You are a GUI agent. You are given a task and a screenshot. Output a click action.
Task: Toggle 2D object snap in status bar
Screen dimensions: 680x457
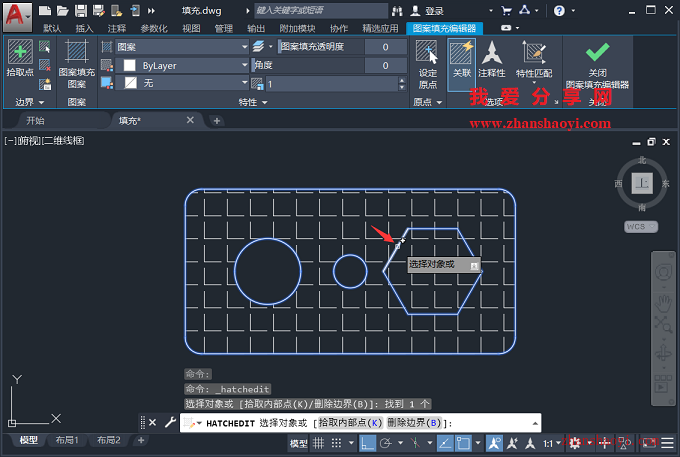coord(463,443)
